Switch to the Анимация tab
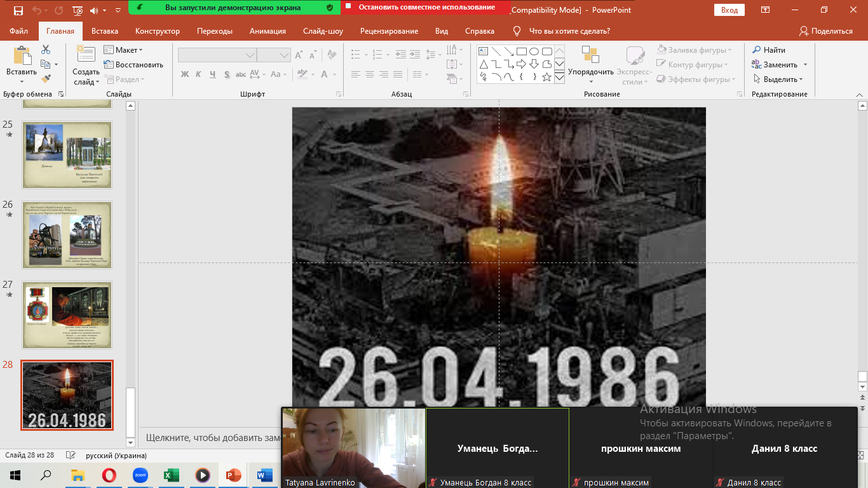This screenshot has height=488, width=868. 268,31
